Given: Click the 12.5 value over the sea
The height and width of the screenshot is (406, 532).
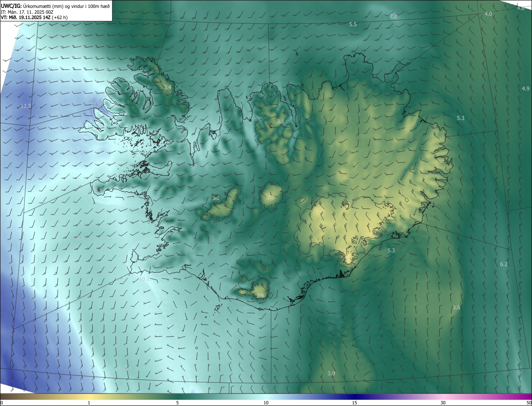Looking at the screenshot, I should 26,106.
